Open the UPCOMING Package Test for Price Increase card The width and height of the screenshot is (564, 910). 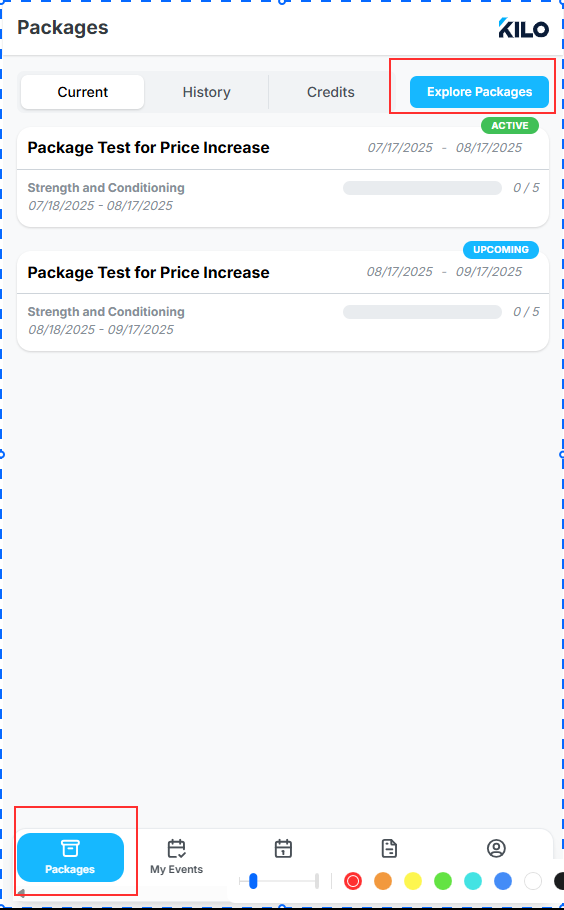pyautogui.click(x=283, y=301)
